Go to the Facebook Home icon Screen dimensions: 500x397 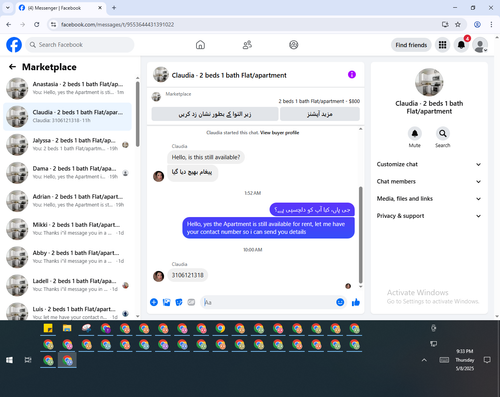(x=200, y=45)
